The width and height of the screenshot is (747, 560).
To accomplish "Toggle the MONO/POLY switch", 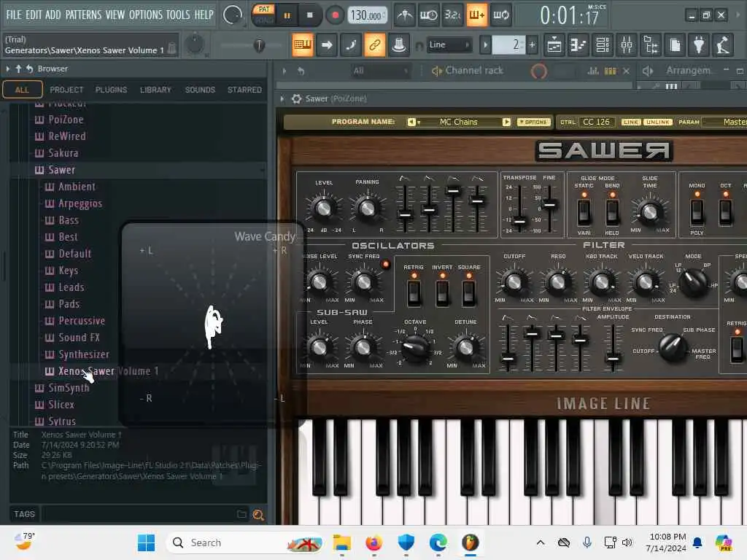I will [697, 212].
